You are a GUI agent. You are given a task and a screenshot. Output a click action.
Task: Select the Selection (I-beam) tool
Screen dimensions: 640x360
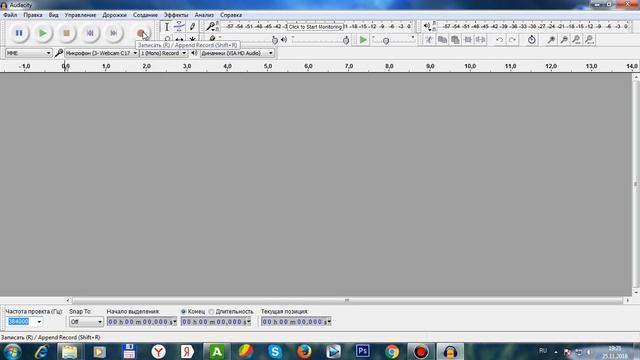point(167,27)
